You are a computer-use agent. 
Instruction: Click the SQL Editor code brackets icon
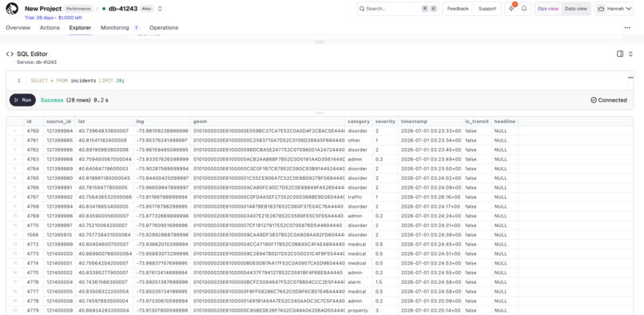[10, 54]
